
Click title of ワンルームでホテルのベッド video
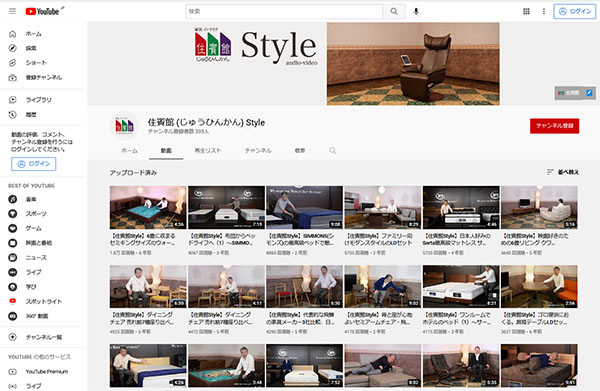coord(457,318)
